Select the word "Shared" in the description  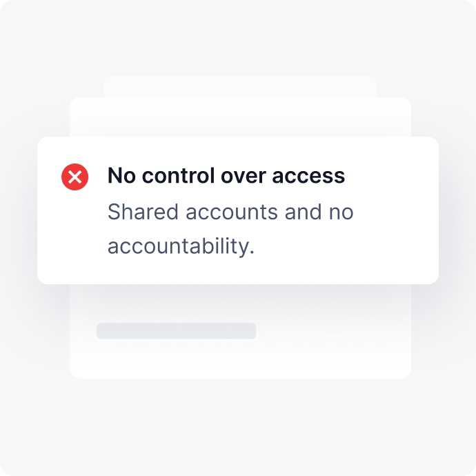click(x=143, y=212)
